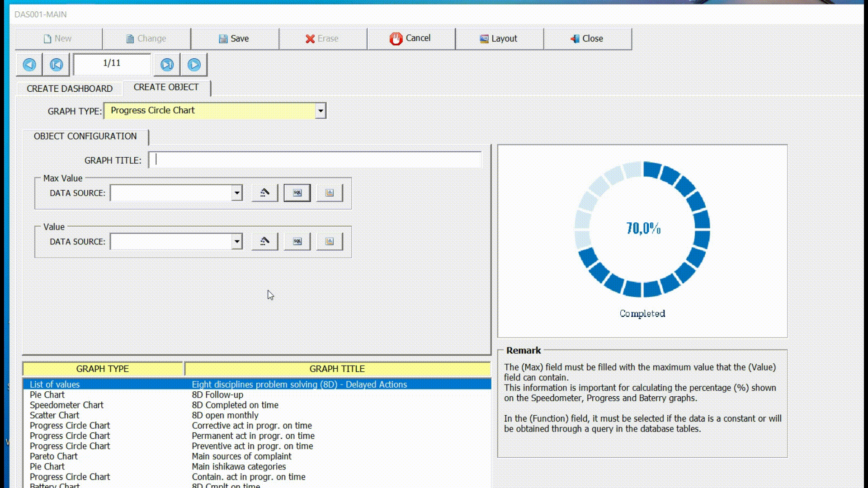Image resolution: width=868 pixels, height=488 pixels.
Task: Switch to the CREATE DASHBOARD tab
Action: (x=70, y=88)
